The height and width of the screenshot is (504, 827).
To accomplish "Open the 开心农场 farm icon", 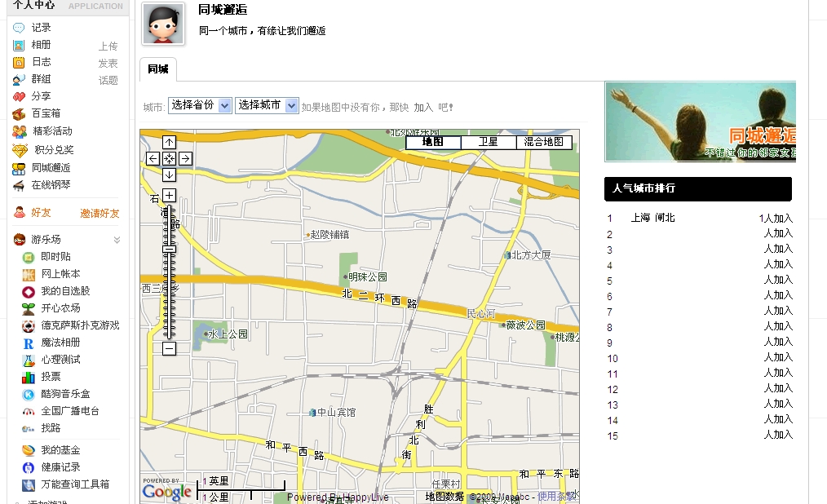I will (x=28, y=308).
